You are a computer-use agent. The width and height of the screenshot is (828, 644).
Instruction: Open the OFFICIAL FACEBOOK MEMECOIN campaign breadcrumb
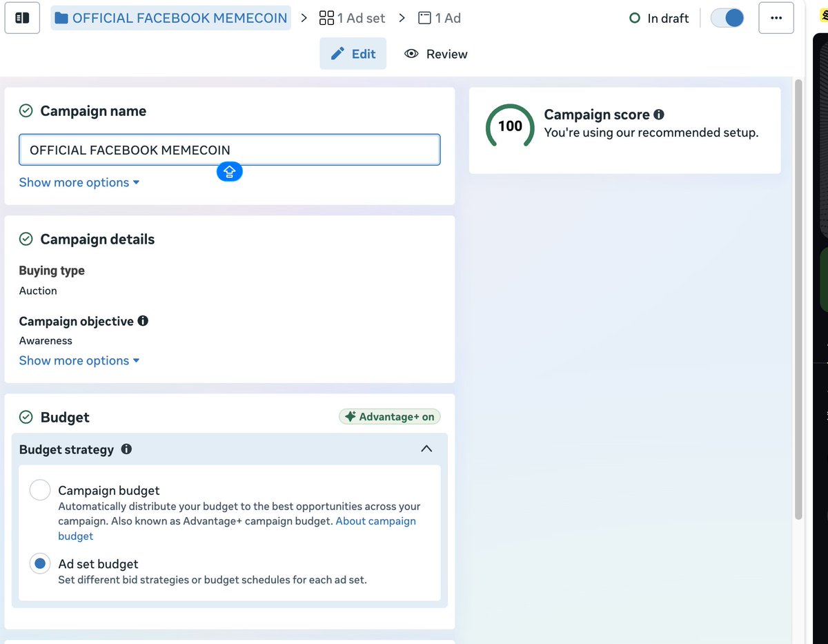(171, 18)
